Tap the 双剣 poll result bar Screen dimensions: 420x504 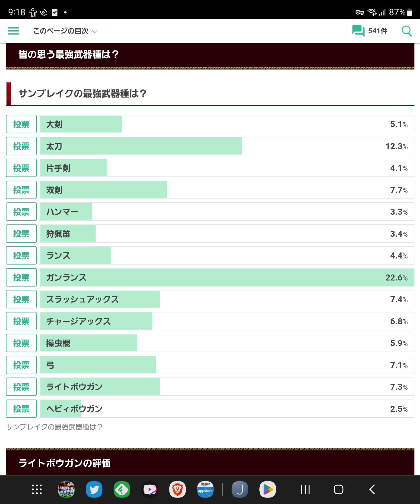click(227, 190)
